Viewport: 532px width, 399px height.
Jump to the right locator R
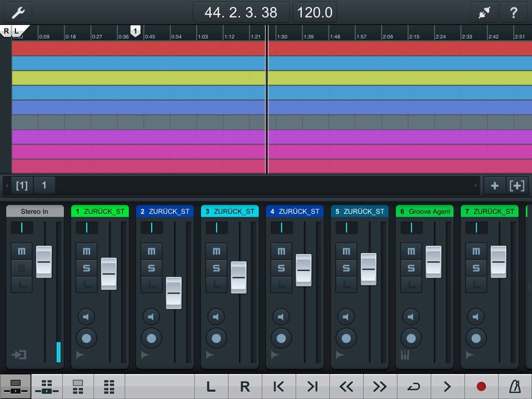[x=245, y=386]
